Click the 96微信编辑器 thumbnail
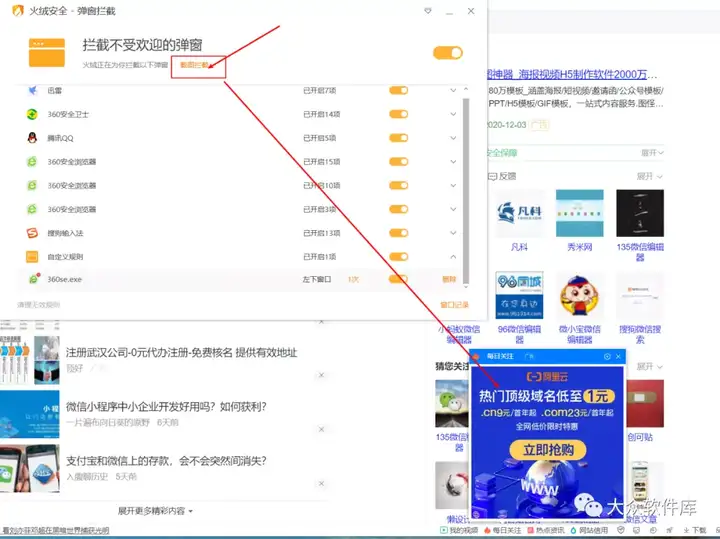 [x=519, y=295]
